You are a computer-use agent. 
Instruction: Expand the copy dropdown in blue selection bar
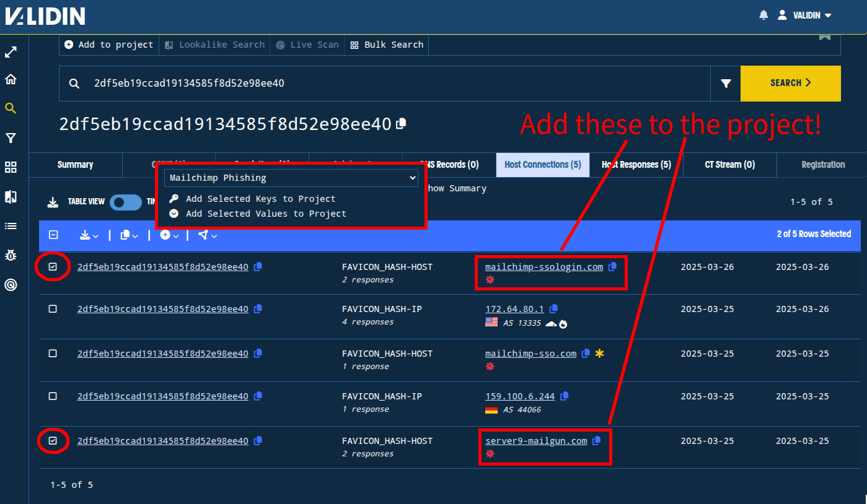tap(129, 235)
